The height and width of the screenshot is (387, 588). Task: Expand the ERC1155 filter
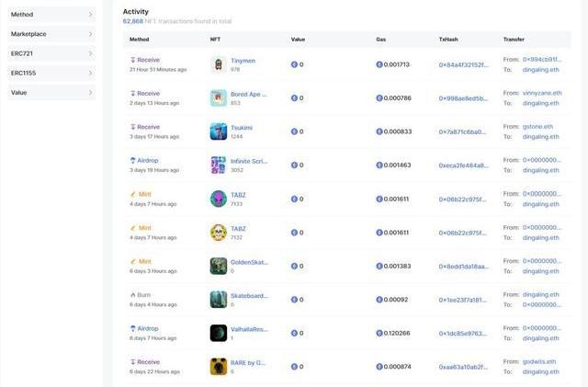[x=51, y=73]
